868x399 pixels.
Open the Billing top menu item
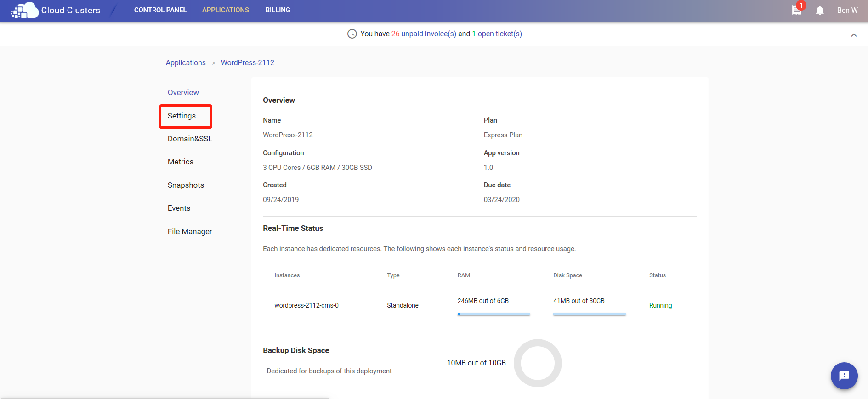point(278,10)
